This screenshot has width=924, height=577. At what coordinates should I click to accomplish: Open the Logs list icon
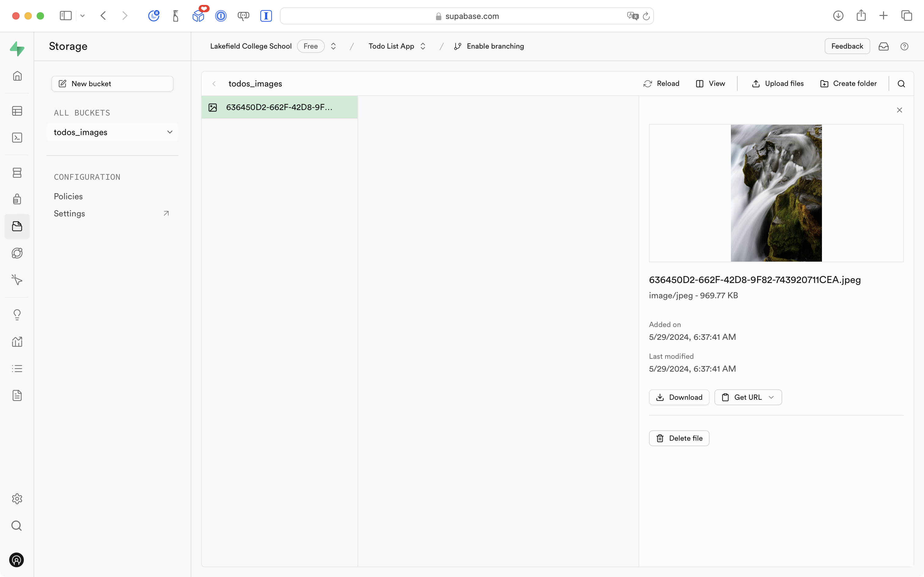[x=17, y=368]
